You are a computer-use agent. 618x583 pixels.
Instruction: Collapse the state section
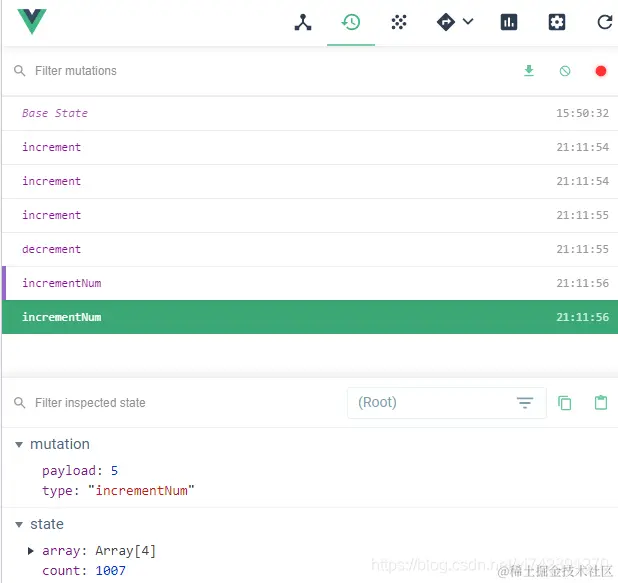pyautogui.click(x=19, y=525)
